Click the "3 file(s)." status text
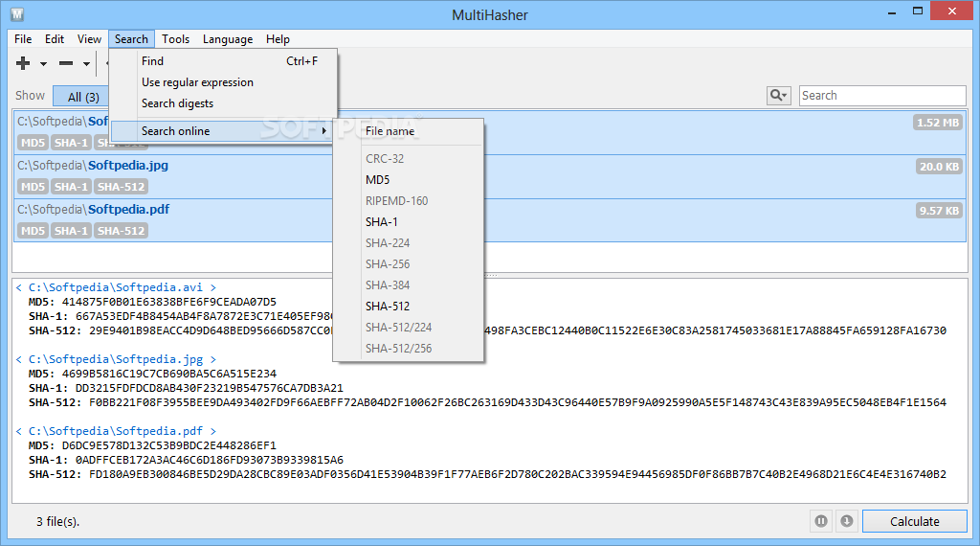980x546 pixels. pos(58,522)
